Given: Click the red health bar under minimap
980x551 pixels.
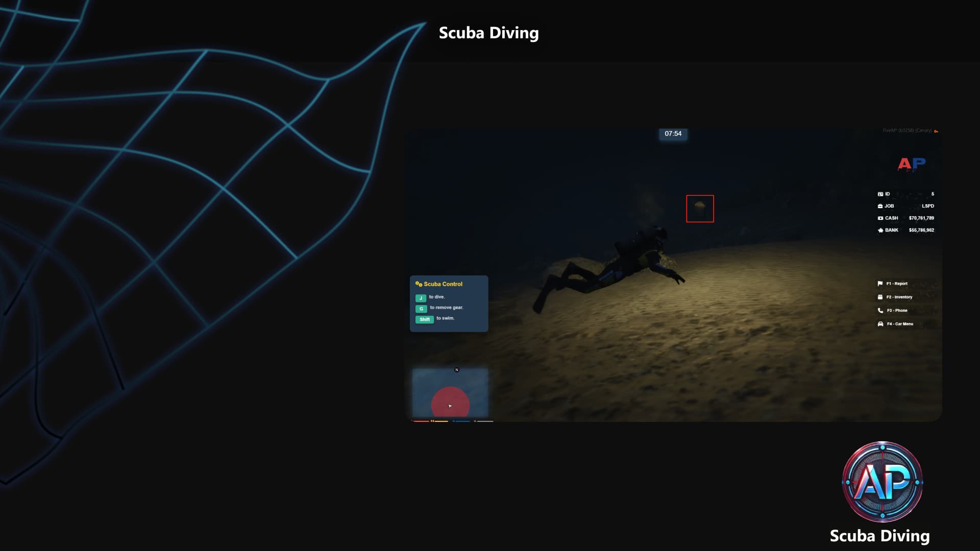Looking at the screenshot, I should tap(421, 421).
